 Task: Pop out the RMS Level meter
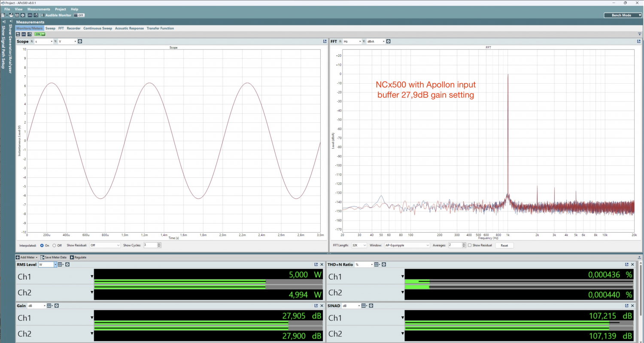tap(316, 264)
